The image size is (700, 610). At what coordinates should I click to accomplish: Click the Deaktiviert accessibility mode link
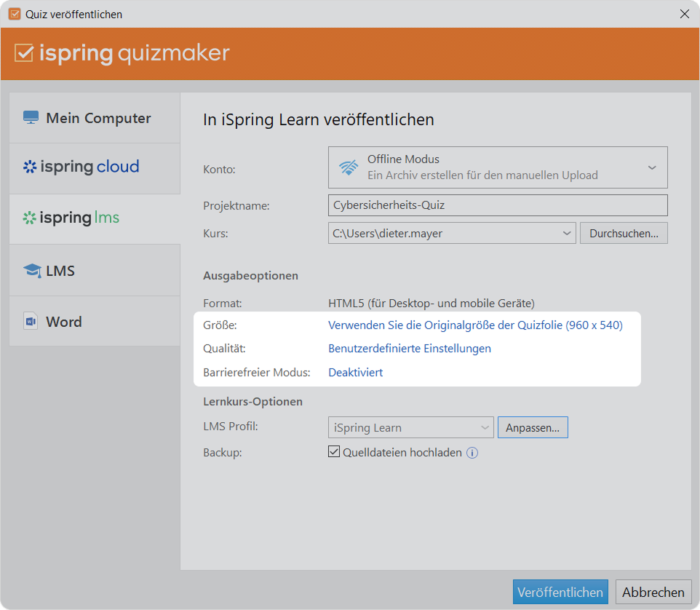click(356, 373)
